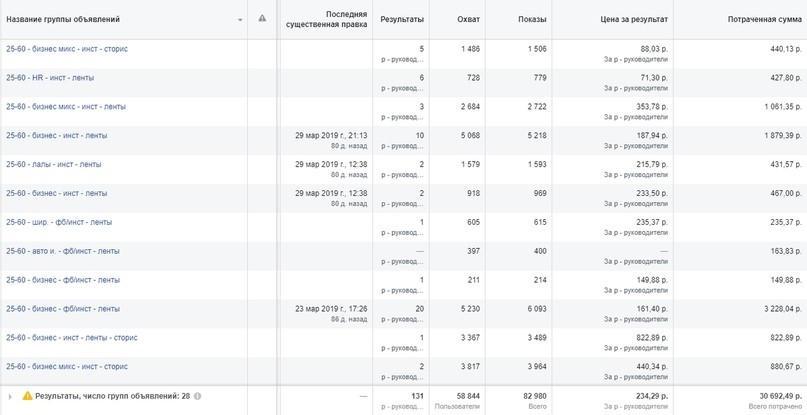Open ad set 25-60 - HR - инст - ленты
This screenshot has height=415, width=807.
point(50,78)
